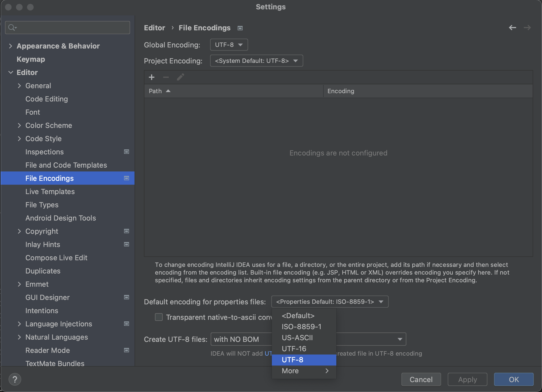Click the forward arrow navigation icon
Screen dimensions: 542x392
click(527, 28)
